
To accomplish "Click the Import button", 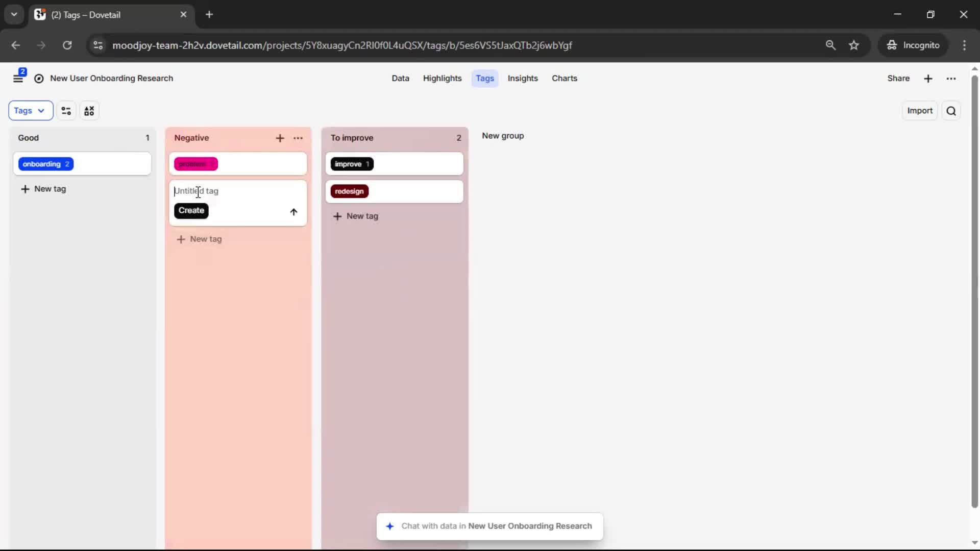I will coord(919,111).
